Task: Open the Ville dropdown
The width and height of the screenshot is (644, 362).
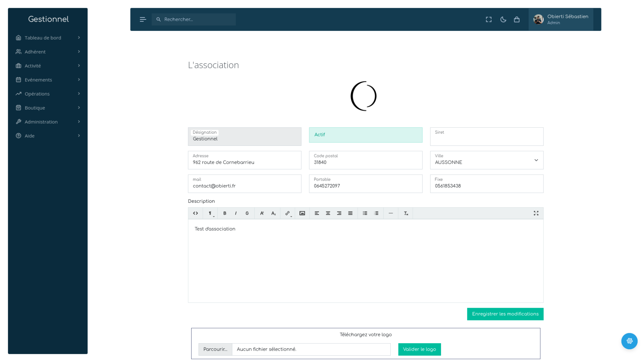Action: point(487,160)
